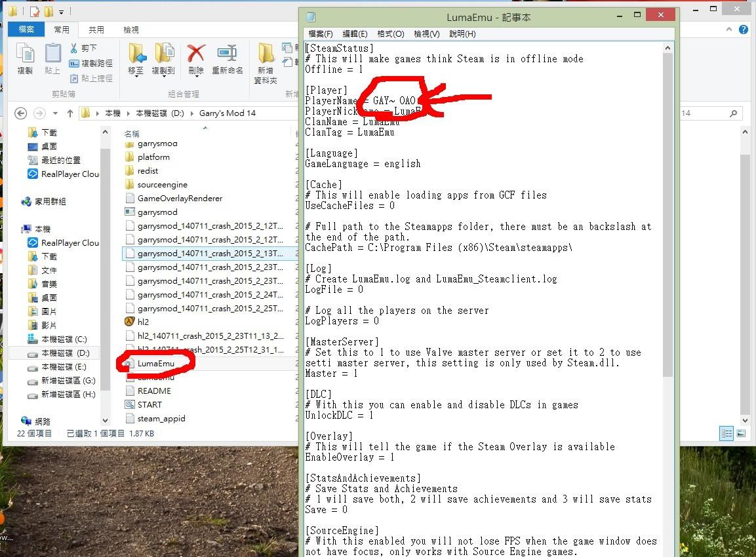The image size is (756, 557).
Task: Switch to the 檢視 ribbon tab
Action: click(x=131, y=29)
